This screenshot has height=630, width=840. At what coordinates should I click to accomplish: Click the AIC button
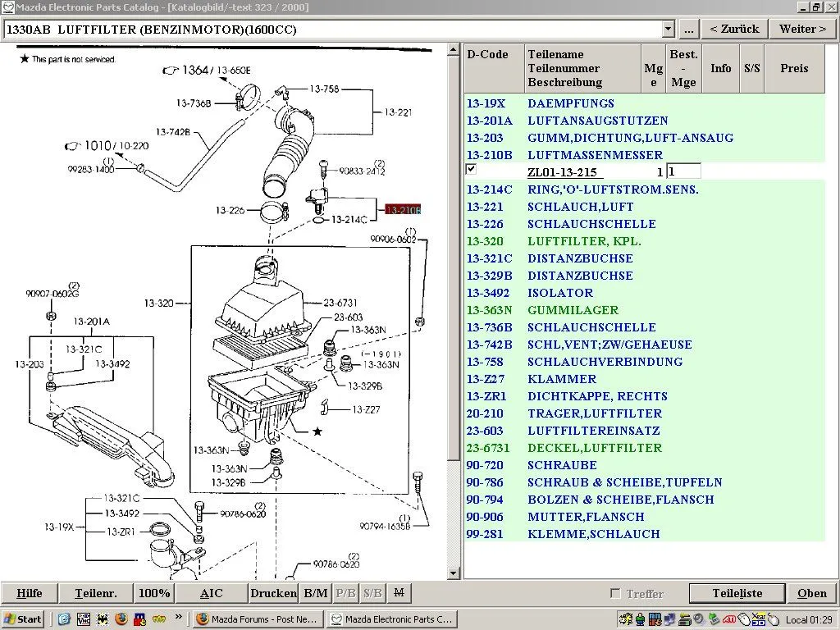[x=211, y=593]
